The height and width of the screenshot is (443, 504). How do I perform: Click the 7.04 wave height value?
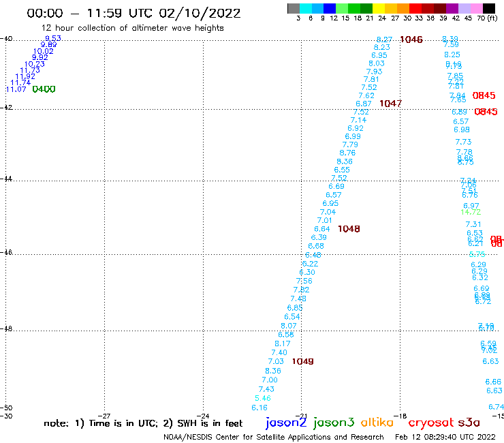point(328,212)
